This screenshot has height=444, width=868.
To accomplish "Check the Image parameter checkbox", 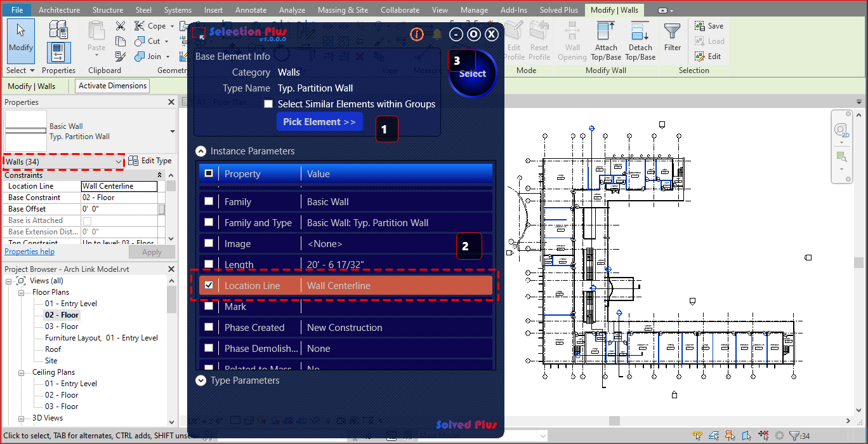I will [x=209, y=243].
